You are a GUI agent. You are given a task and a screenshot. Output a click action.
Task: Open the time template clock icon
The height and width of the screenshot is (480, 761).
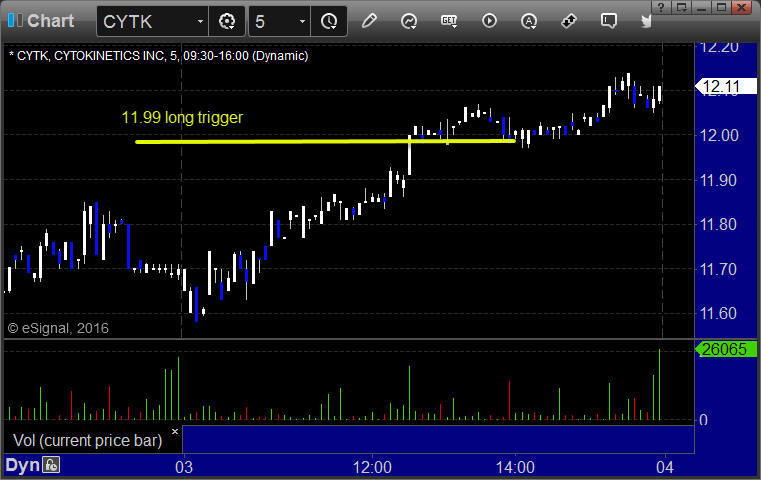pyautogui.click(x=329, y=21)
